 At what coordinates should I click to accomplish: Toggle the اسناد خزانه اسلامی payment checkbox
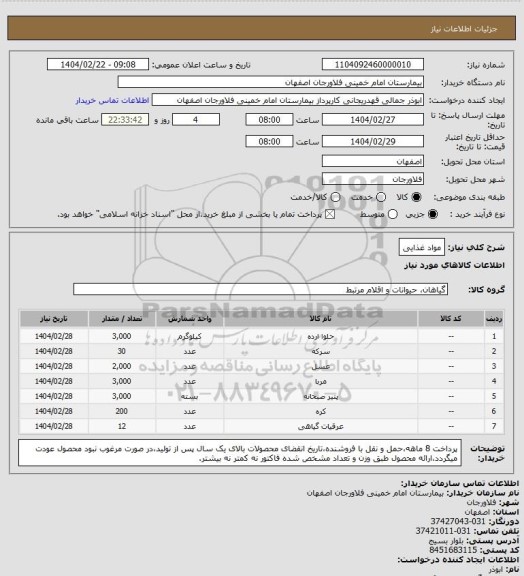pyautogui.click(x=330, y=214)
